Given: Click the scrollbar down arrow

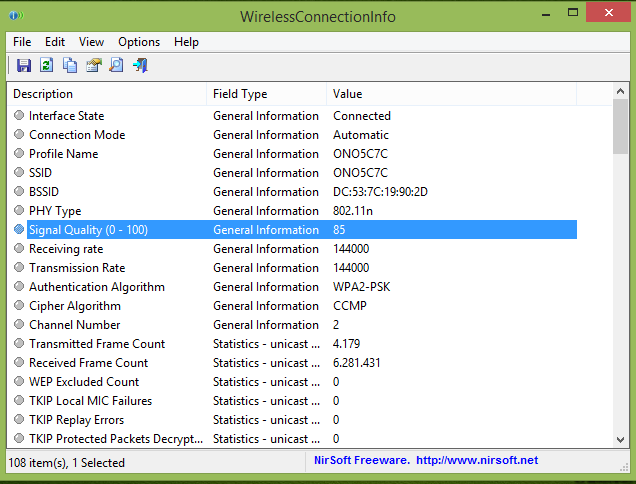Looking at the screenshot, I should point(620,441).
